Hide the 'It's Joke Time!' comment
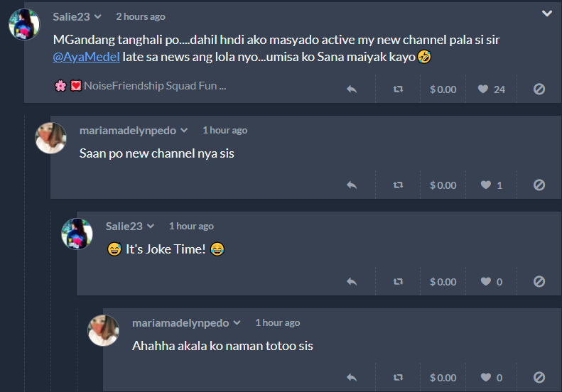The height and width of the screenshot is (392, 562). point(539,282)
